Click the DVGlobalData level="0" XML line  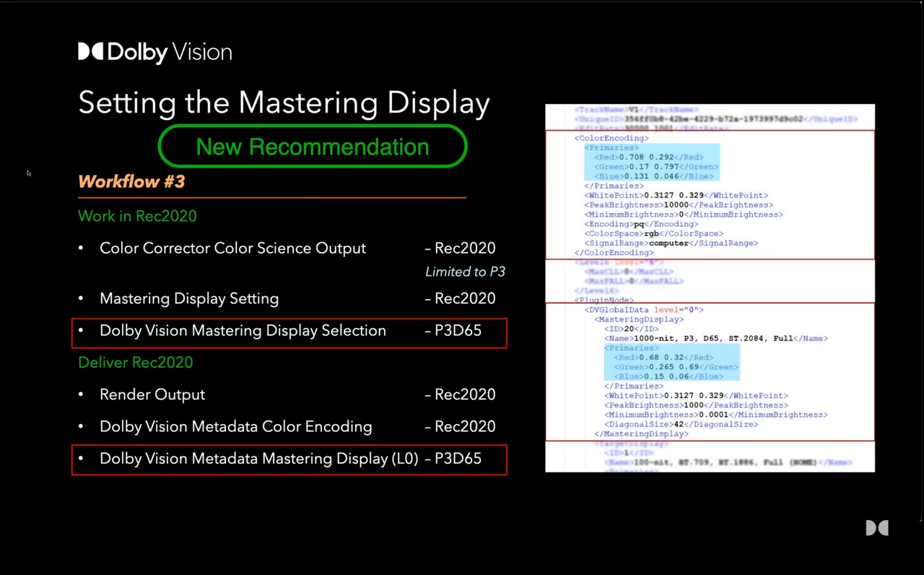(644, 309)
